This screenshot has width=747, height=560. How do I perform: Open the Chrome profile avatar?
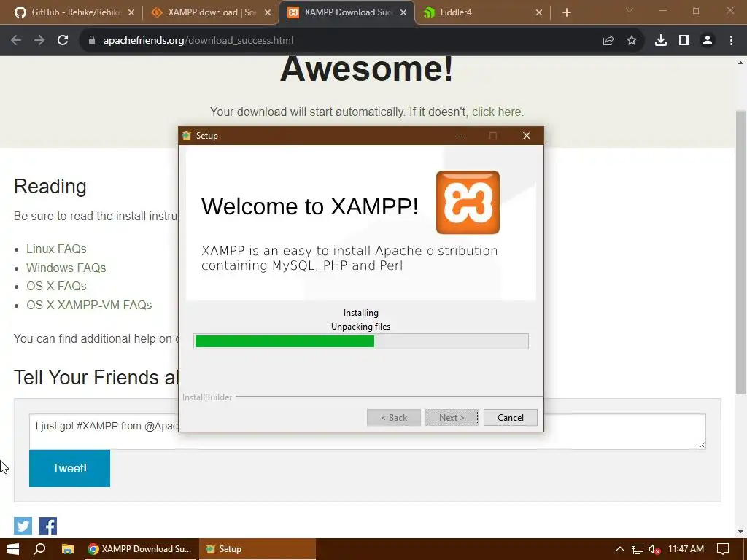pos(708,41)
